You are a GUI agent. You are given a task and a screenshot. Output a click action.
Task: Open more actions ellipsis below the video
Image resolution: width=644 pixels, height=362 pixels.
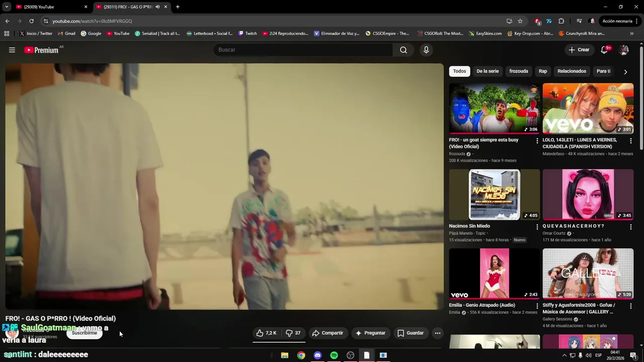(438, 333)
